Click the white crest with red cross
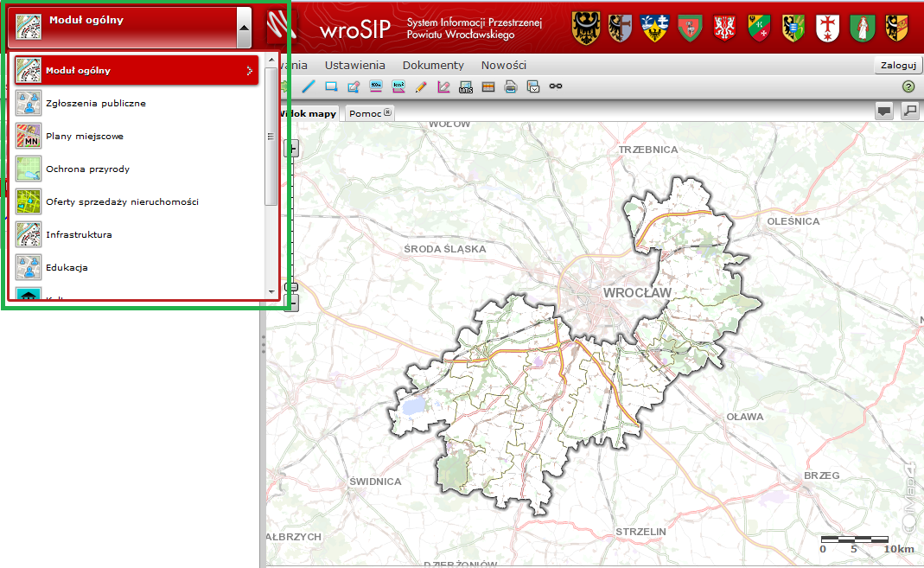 (x=827, y=29)
